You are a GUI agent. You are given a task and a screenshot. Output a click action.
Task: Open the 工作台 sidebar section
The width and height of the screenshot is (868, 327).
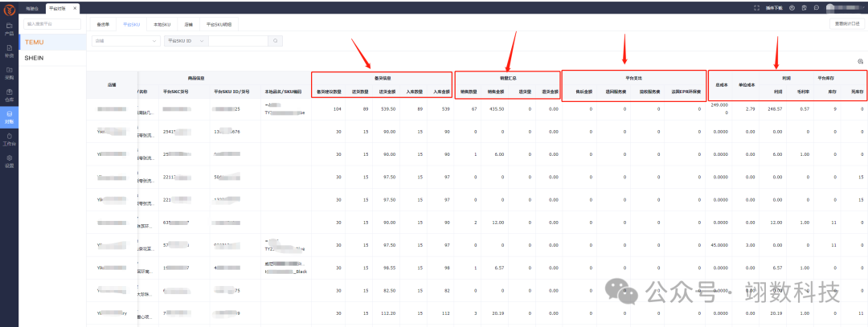9,140
